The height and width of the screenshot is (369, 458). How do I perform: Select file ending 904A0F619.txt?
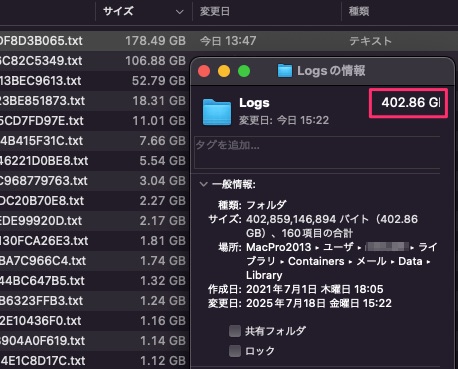(42, 341)
